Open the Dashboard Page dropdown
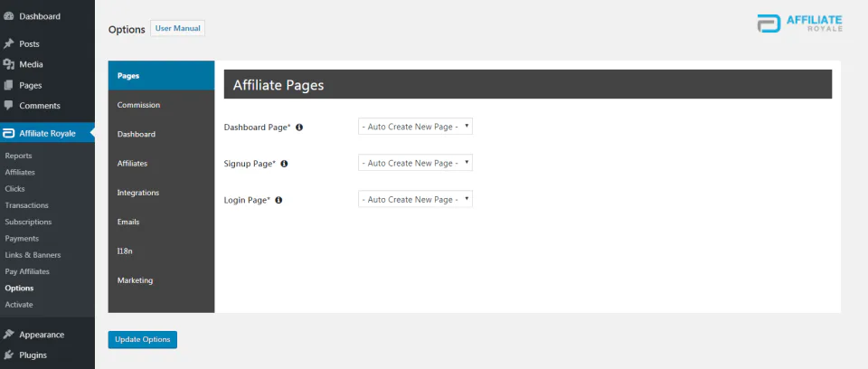This screenshot has width=868, height=369. coord(415,127)
